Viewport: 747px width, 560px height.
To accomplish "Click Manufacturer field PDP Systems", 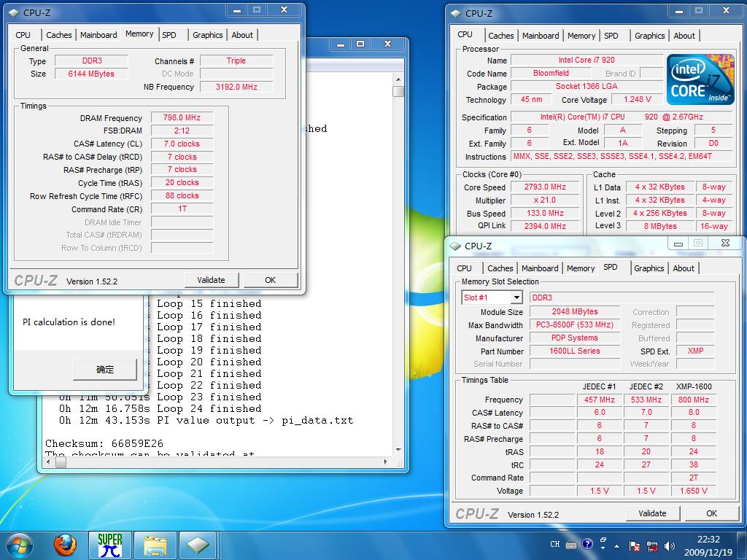I will coord(575,338).
